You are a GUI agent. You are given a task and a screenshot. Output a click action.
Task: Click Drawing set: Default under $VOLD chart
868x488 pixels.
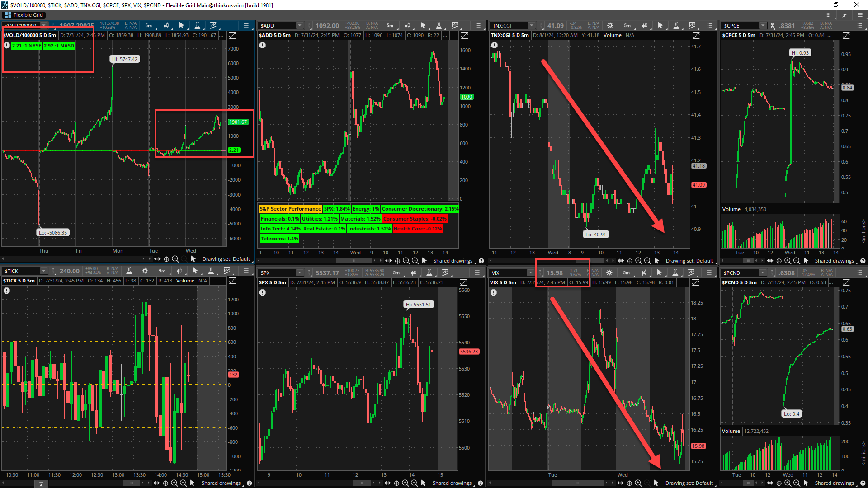(x=226, y=259)
